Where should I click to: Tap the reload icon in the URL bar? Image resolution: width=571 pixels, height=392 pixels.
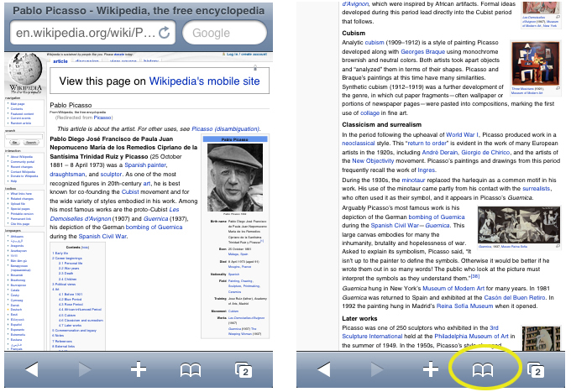pyautogui.click(x=165, y=33)
